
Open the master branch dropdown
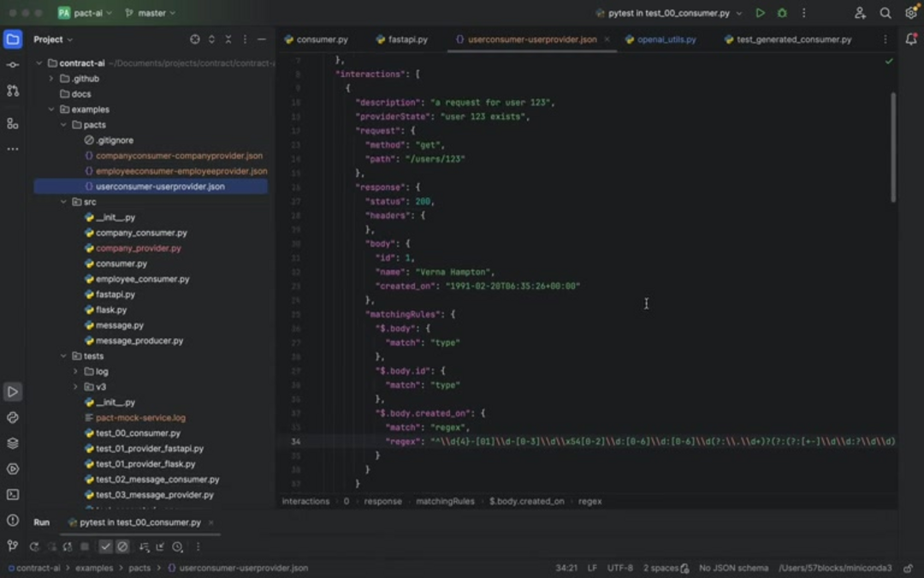click(x=151, y=14)
